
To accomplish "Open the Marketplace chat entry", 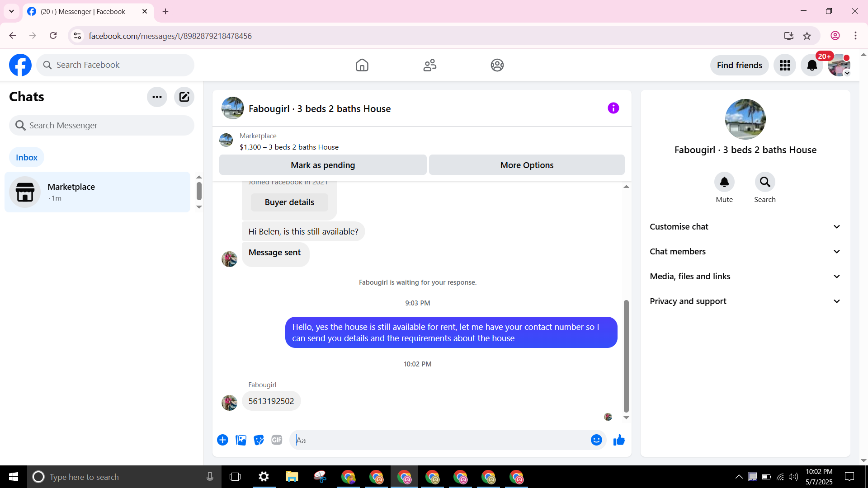I will point(97,192).
